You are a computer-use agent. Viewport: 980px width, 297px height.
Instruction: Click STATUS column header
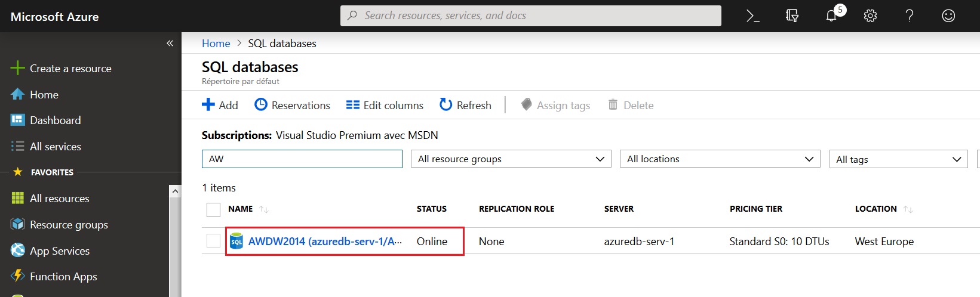(432, 209)
